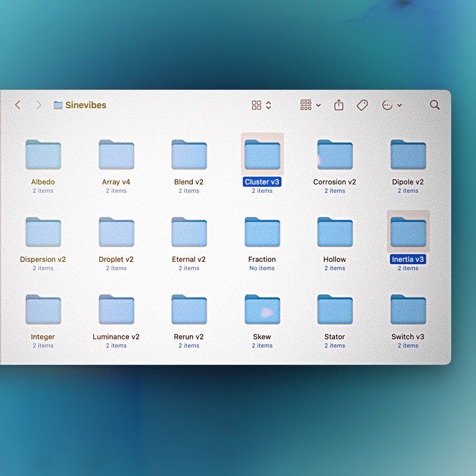
Task: Click the Inertia v3 folder icon
Action: (x=408, y=232)
